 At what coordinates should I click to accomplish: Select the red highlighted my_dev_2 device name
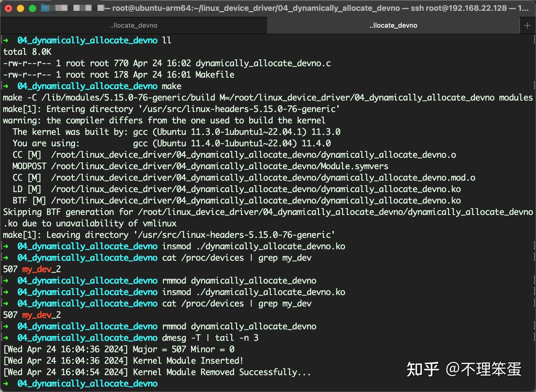[41, 269]
